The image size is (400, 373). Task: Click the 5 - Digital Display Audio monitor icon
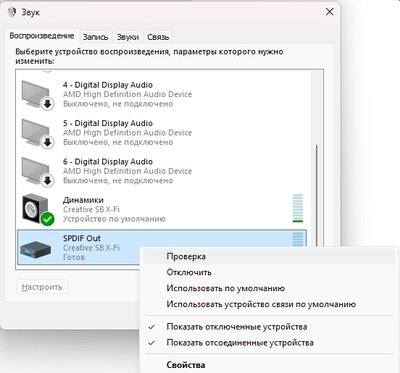pyautogui.click(x=37, y=133)
